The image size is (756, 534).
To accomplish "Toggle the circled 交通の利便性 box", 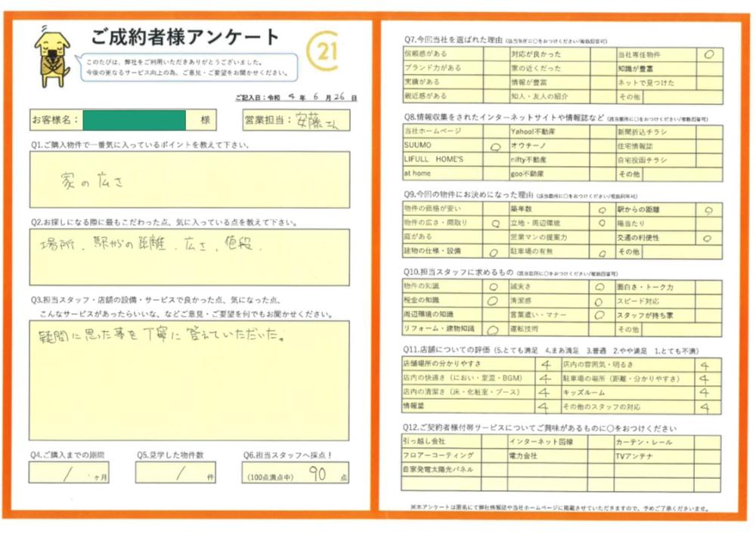I will [x=708, y=238].
